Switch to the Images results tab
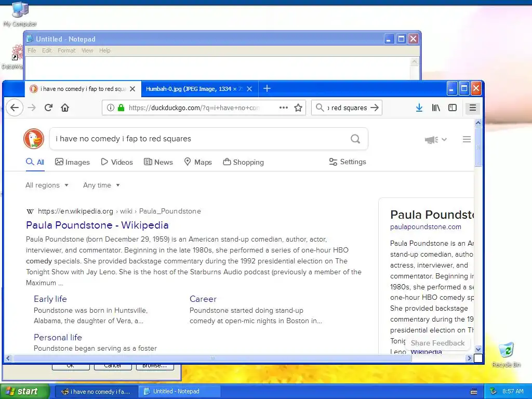 72,162
